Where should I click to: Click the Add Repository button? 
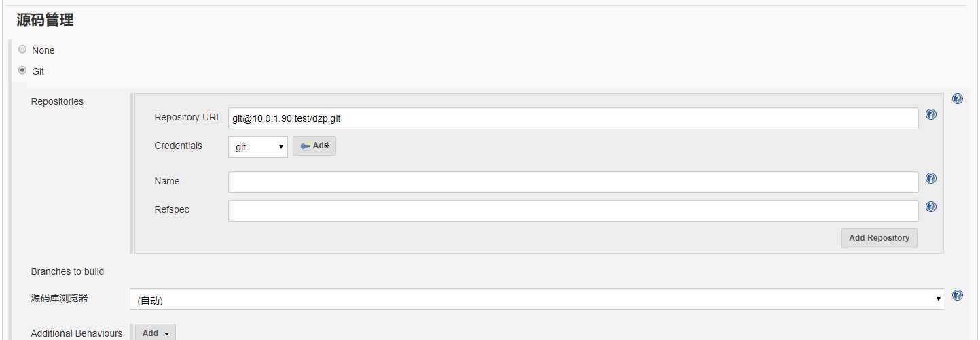pyautogui.click(x=879, y=238)
